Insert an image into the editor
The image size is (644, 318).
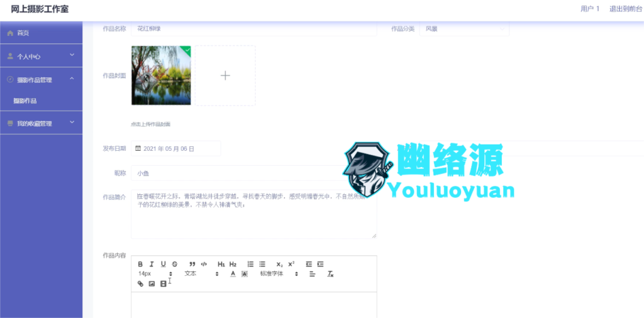click(152, 283)
